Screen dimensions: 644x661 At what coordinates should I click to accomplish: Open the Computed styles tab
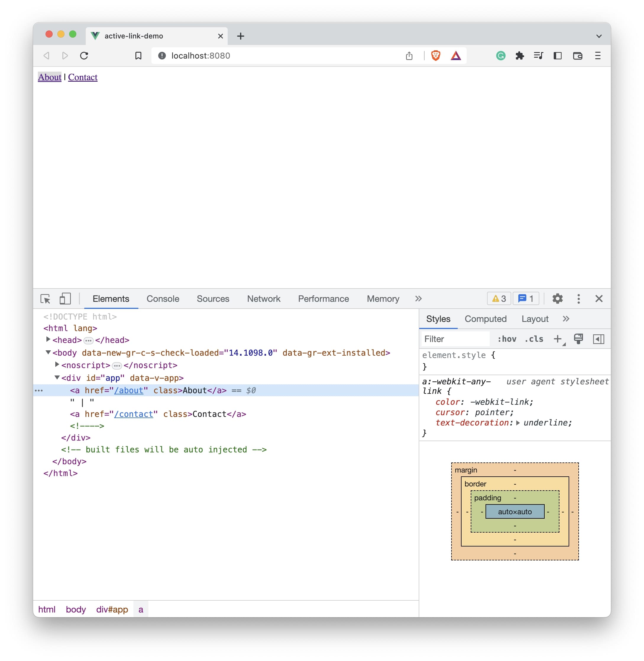[486, 318]
